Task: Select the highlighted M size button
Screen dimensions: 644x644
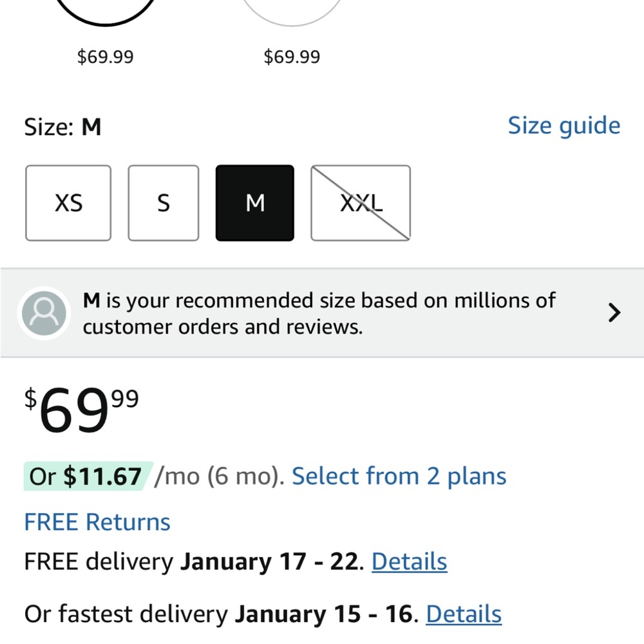Action: pos(255,204)
